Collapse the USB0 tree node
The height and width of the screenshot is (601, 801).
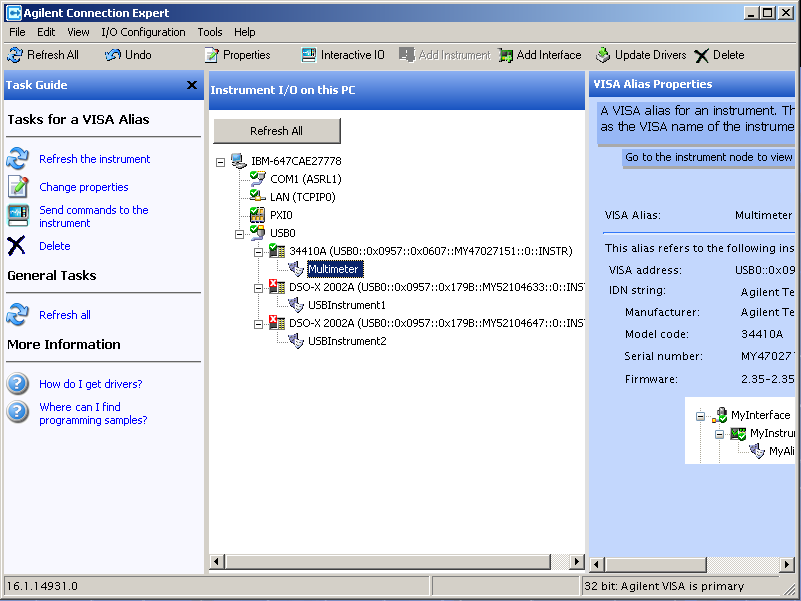(x=239, y=235)
